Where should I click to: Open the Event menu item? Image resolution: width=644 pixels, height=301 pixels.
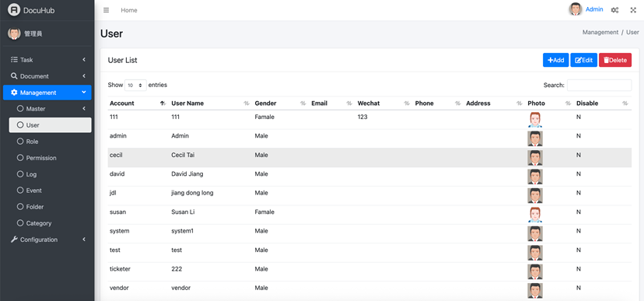[x=50, y=191]
